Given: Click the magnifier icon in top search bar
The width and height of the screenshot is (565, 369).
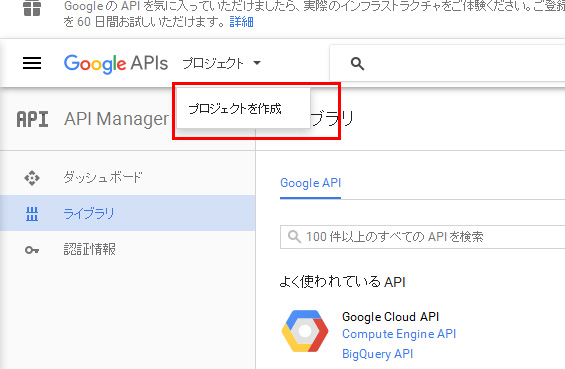Looking at the screenshot, I should (357, 64).
